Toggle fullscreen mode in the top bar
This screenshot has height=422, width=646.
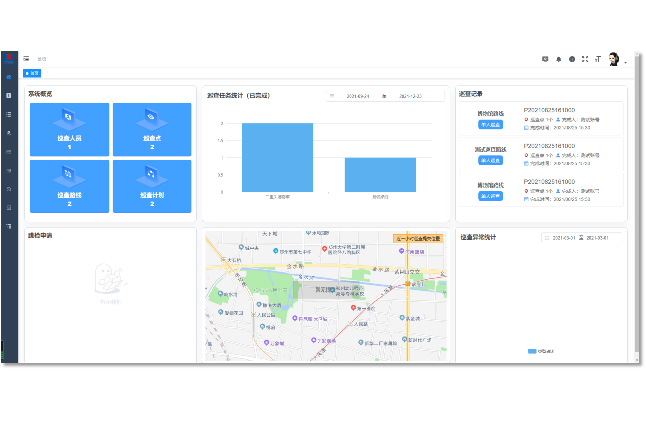[584, 59]
